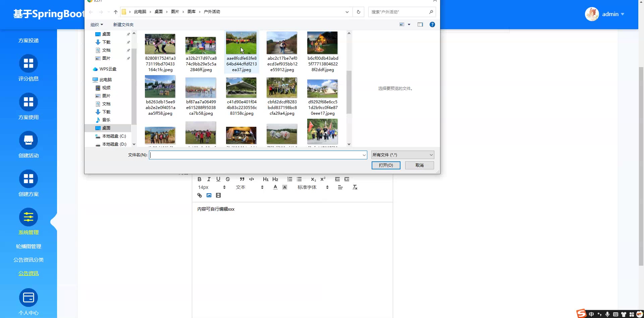Open the text color picker
This screenshot has height=318, width=644.
(275, 187)
